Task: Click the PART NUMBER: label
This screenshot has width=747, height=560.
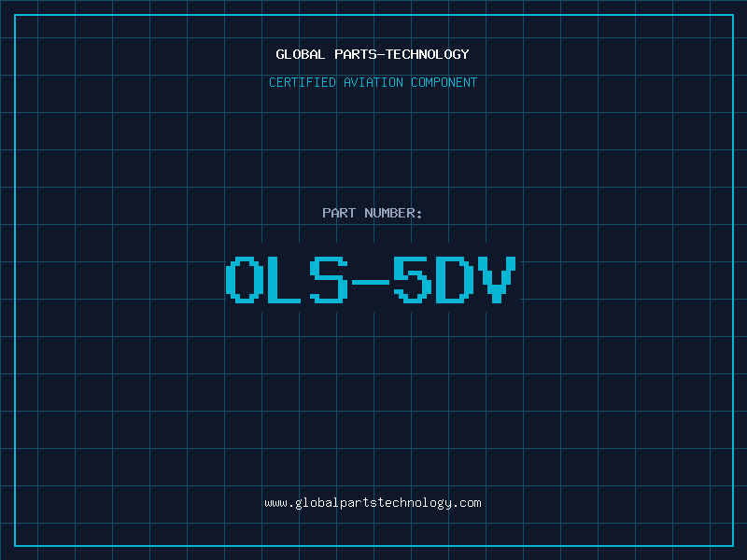Action: pyautogui.click(x=373, y=213)
